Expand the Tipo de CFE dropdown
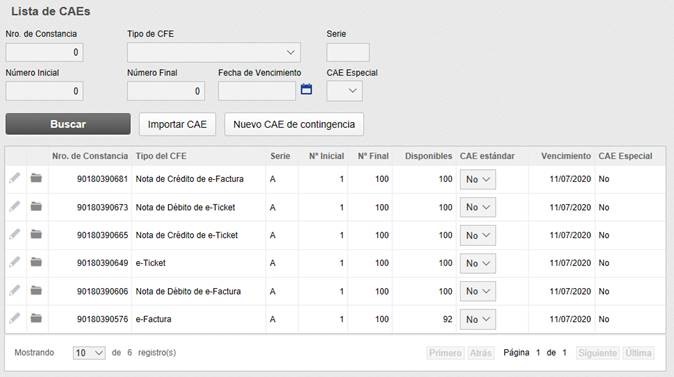 (214, 52)
